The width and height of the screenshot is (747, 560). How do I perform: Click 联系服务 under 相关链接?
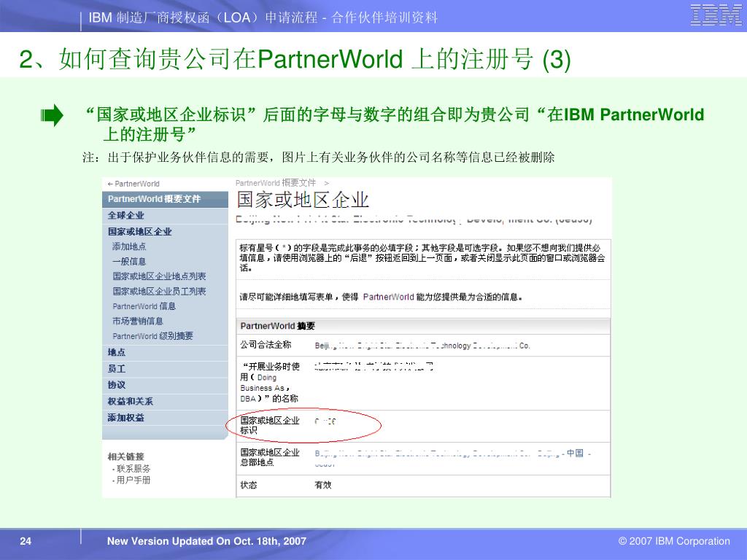(133, 469)
